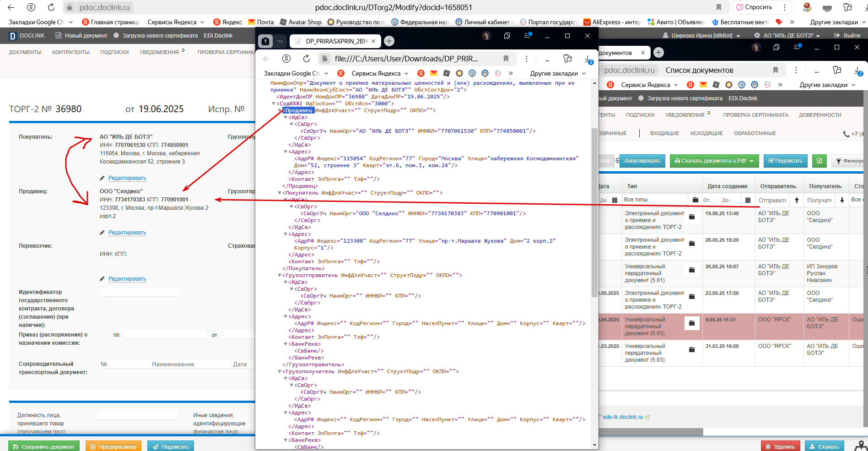Open downloads icon in XML window
The image size is (868, 451).
[588, 60]
